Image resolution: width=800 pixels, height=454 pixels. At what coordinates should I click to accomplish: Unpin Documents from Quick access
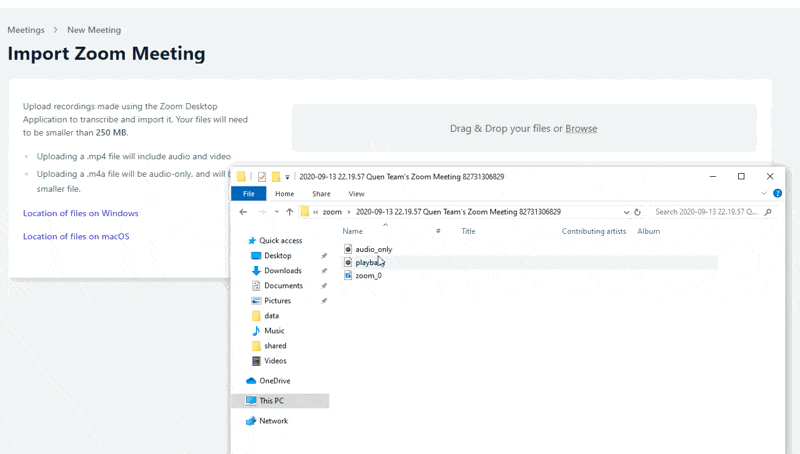323,286
